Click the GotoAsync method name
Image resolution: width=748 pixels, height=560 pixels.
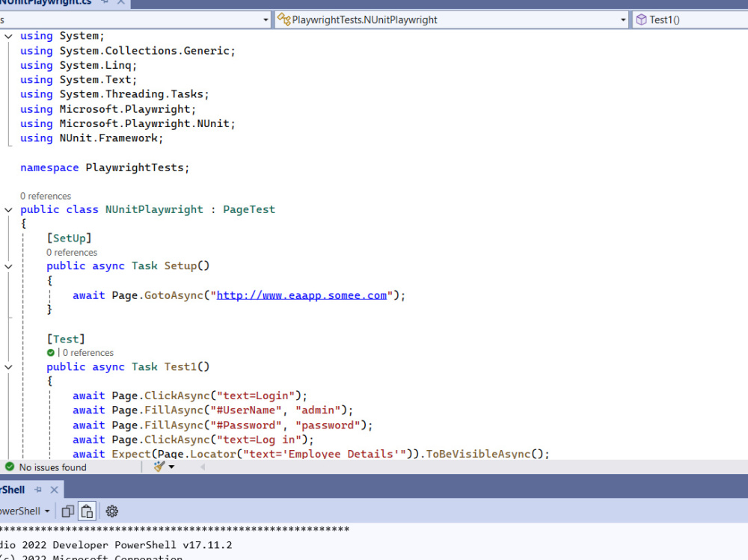(174, 295)
